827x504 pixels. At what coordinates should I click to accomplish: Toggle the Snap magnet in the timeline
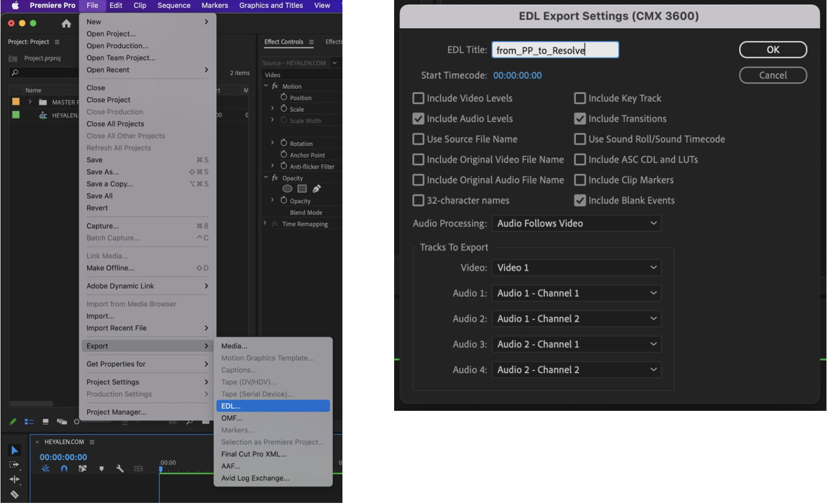pos(64,468)
